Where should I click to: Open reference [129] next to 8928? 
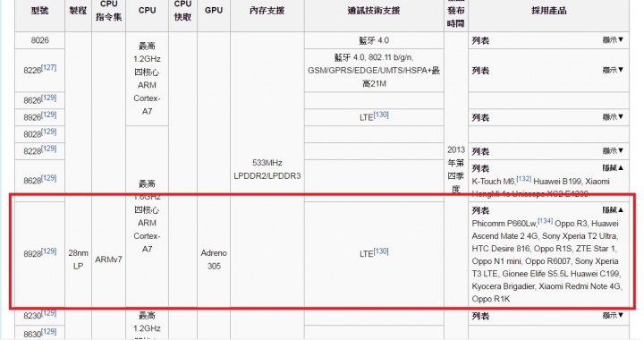[49, 251]
